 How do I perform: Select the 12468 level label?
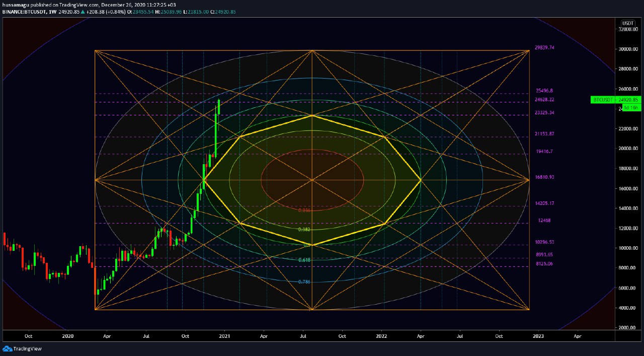[544, 220]
